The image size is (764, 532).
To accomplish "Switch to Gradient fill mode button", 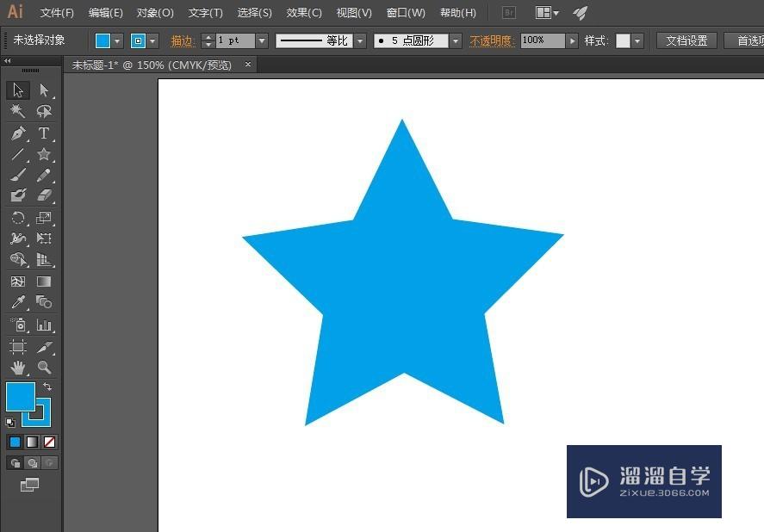I will point(32,442).
